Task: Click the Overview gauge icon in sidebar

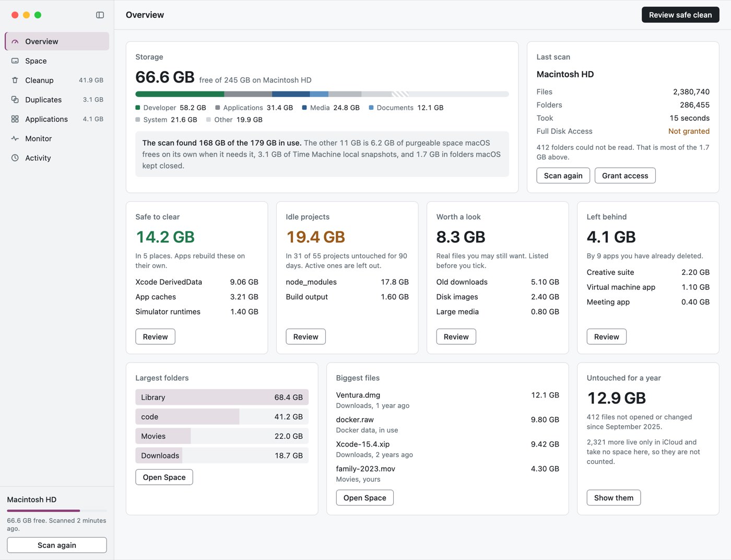Action: 15,42
